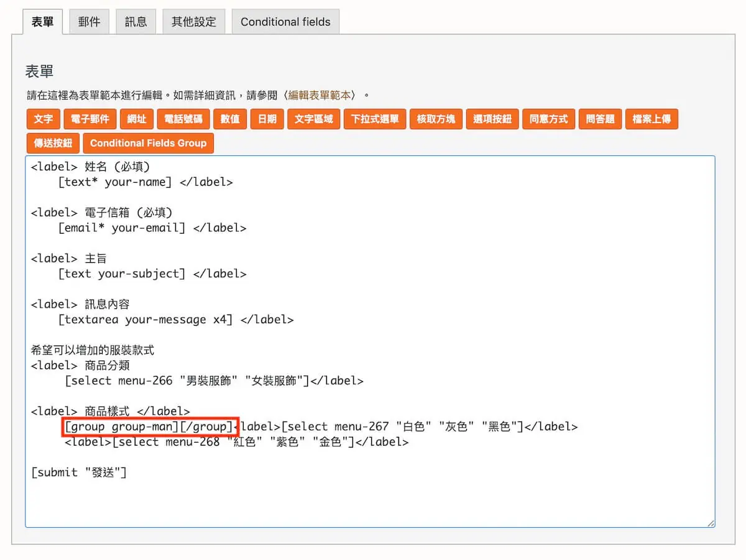The width and height of the screenshot is (746, 560).
Task: Click the [email* your-email] code line
Action: click(x=152, y=228)
